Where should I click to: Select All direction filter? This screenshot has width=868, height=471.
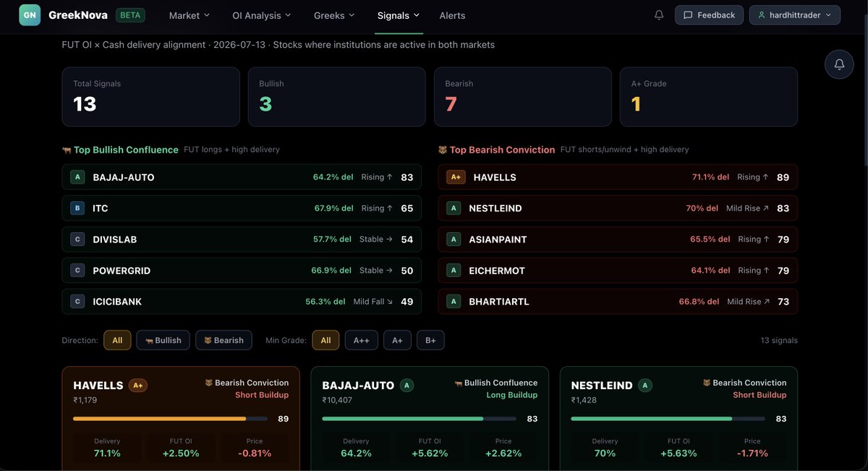[117, 340]
